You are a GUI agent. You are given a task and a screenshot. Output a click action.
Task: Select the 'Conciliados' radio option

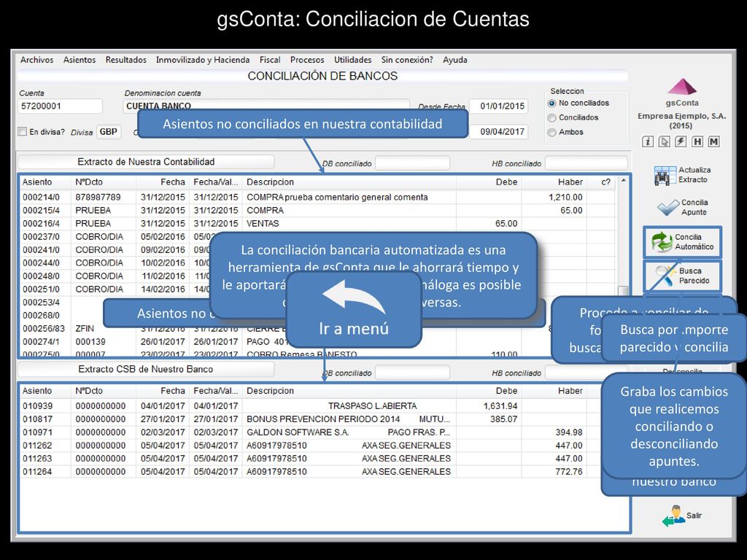[x=552, y=117]
